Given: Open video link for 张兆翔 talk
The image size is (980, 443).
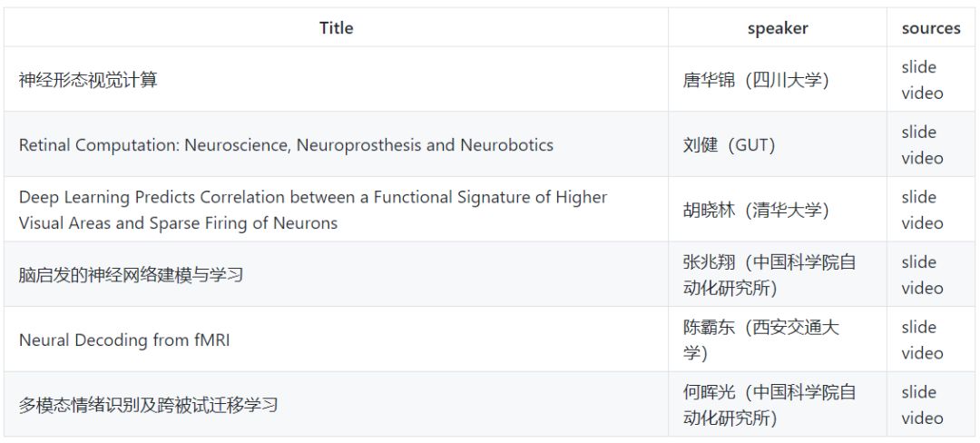Looking at the screenshot, I should (922, 288).
